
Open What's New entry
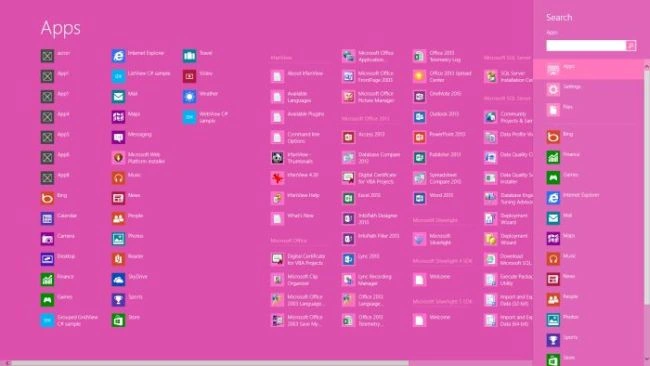[x=292, y=218]
